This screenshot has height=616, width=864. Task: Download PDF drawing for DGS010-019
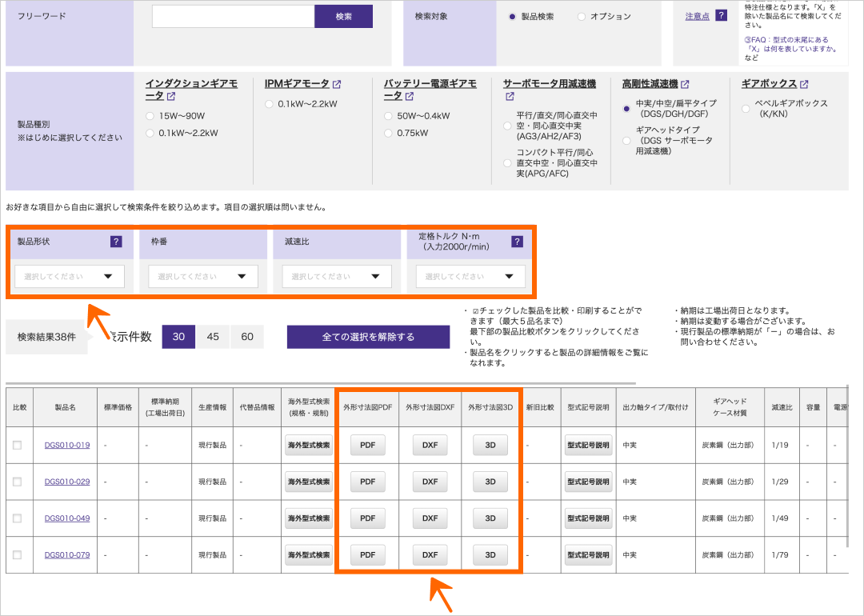[367, 445]
